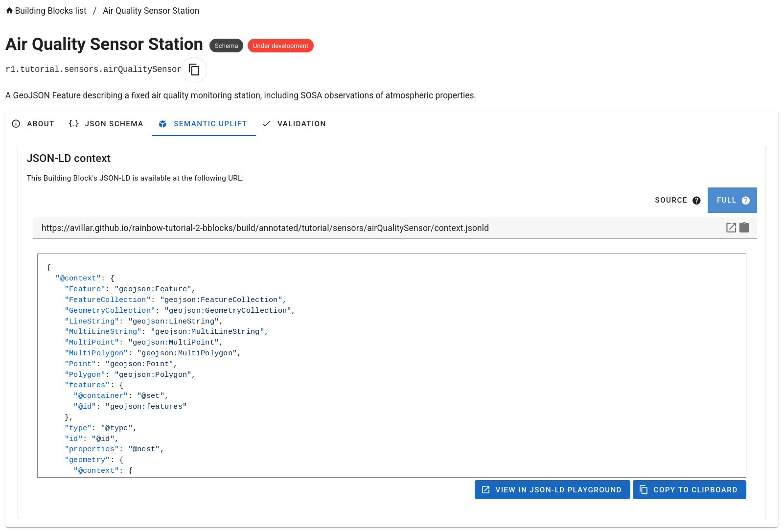
Task: Switch to the JSON SCHEMA tab
Action: coord(114,124)
